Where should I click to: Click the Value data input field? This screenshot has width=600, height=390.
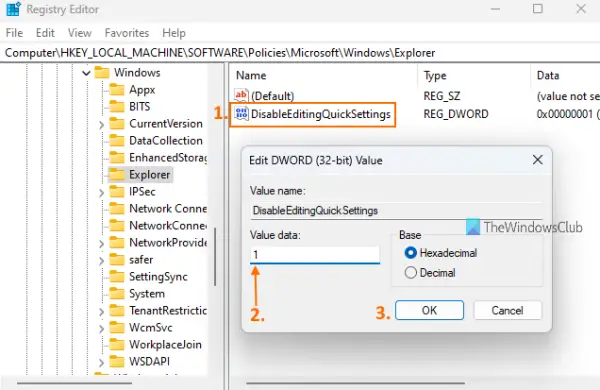(x=315, y=255)
